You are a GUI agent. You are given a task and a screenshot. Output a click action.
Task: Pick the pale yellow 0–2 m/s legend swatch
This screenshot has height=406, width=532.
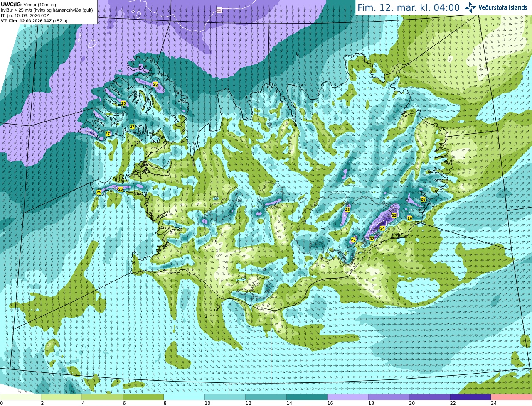[x=20, y=397]
